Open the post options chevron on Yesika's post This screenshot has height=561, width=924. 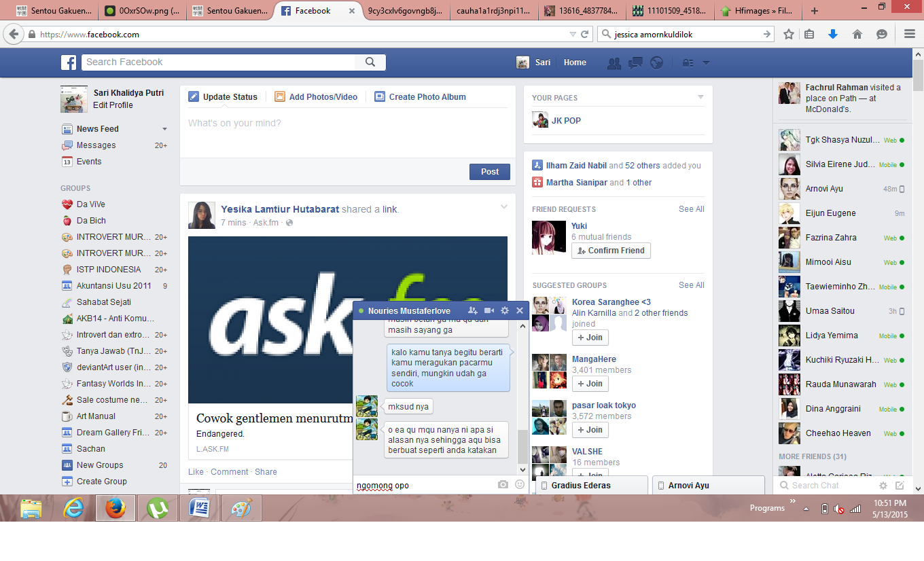[x=504, y=206]
